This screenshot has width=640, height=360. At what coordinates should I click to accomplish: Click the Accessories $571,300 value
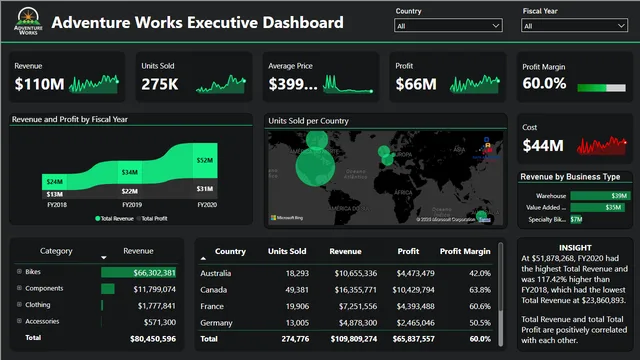(x=160, y=322)
